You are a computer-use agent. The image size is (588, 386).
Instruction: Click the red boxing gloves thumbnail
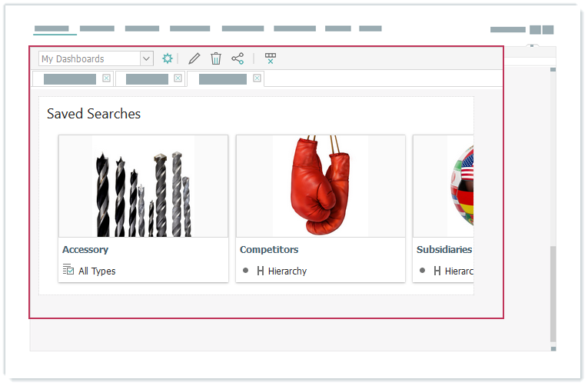tap(320, 187)
